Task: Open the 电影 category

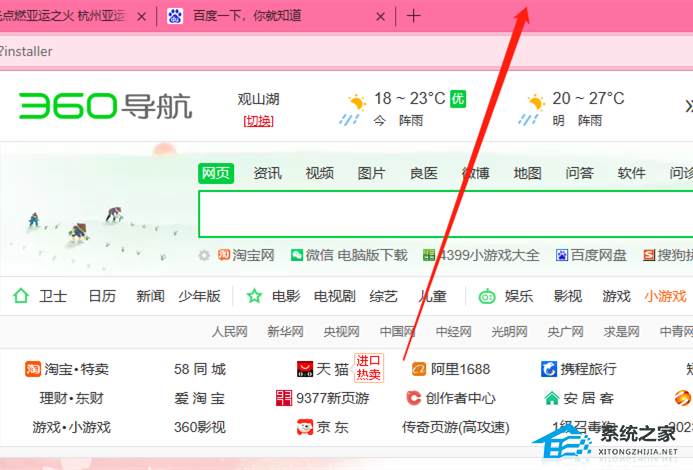Action: tap(286, 296)
